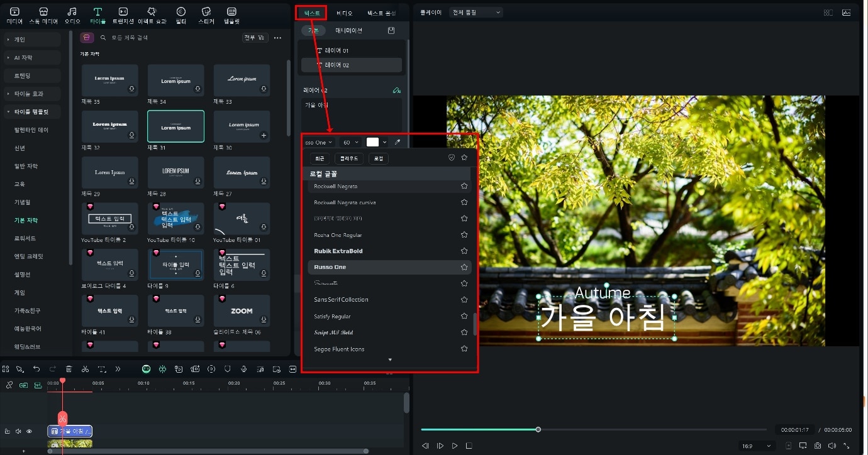Toggle favorite star for Russo One

click(464, 267)
